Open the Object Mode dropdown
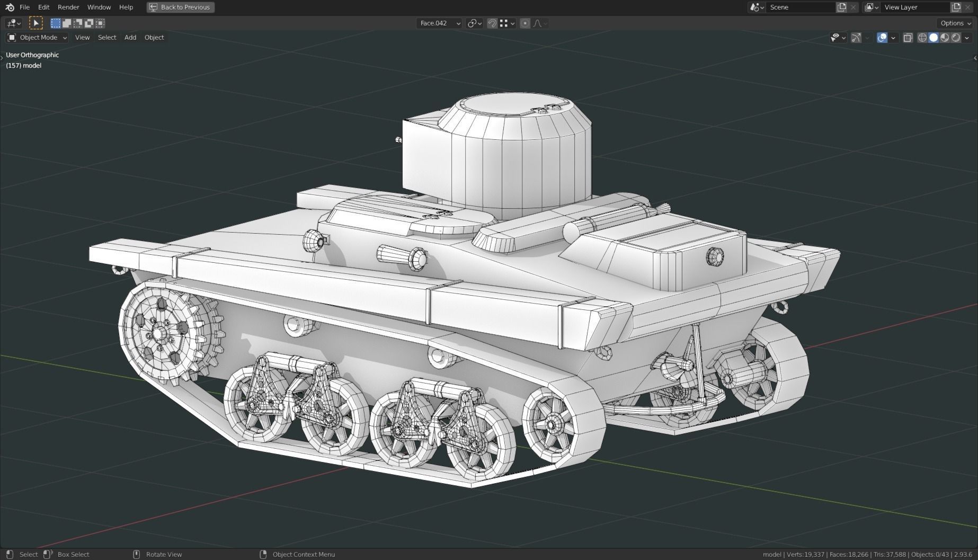Screen dimensions: 978x560 click(37, 38)
